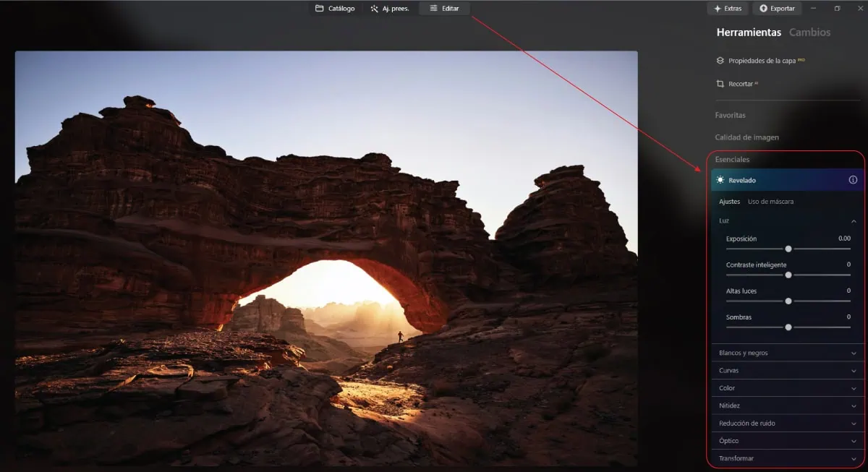
Task: Expand the Curvas section
Action: 787,371
